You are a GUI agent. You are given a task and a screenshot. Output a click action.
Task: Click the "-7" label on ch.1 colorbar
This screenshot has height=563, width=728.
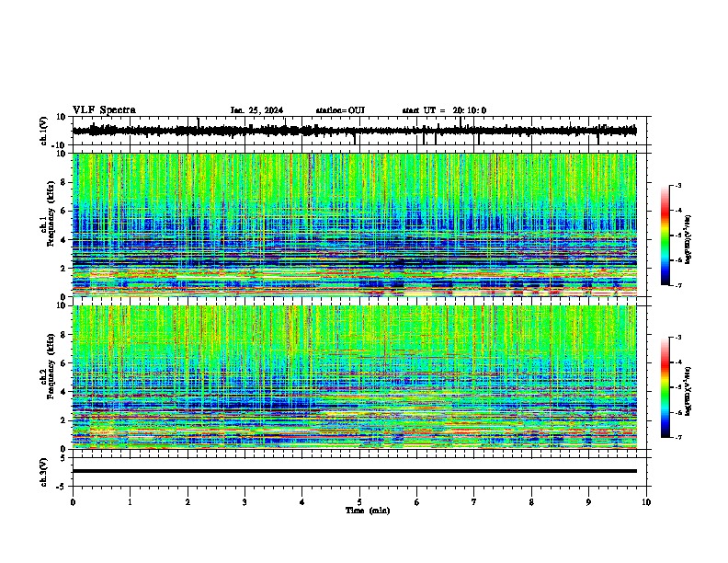(677, 285)
